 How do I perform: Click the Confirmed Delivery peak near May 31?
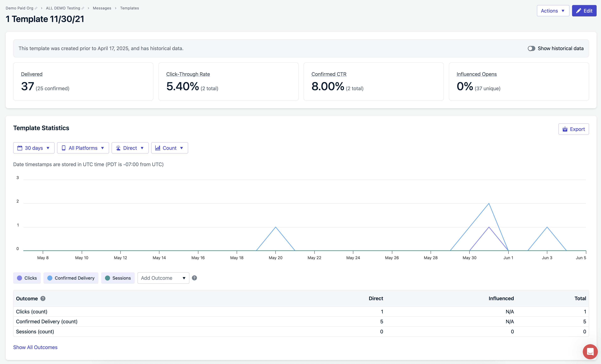click(489, 204)
